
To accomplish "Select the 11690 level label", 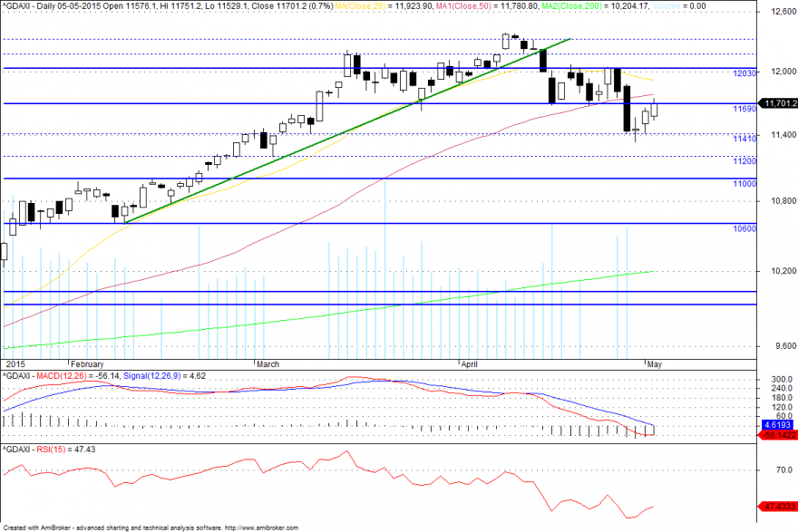I will pos(744,109).
